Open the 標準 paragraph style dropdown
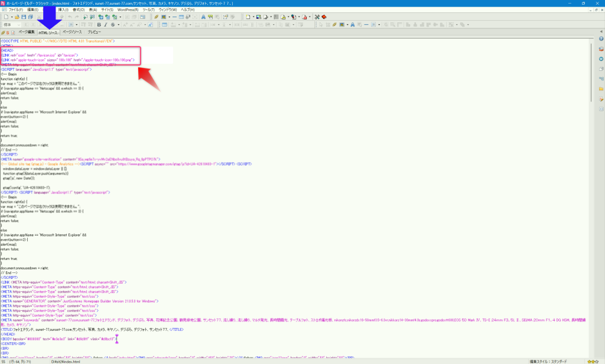This screenshot has width=605, height=364. click(x=12, y=25)
